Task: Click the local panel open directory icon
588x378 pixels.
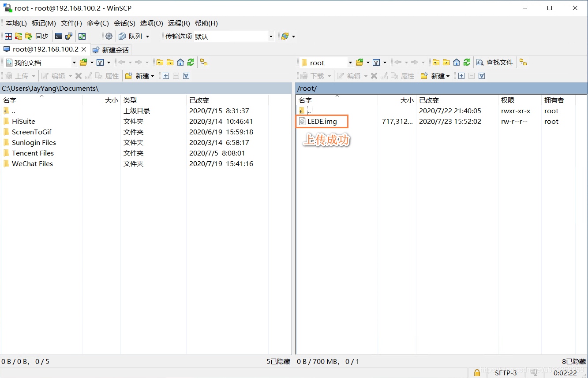Action: point(84,63)
